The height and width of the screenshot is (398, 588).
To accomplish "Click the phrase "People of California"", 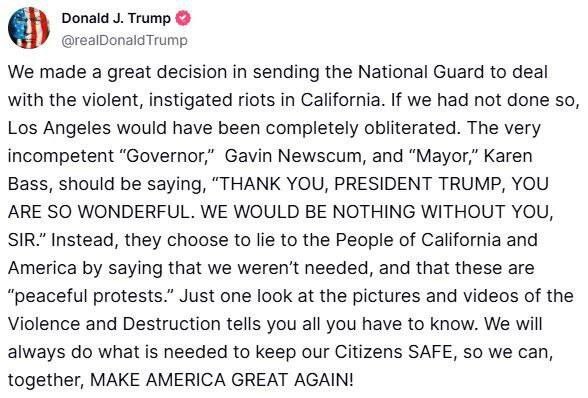I will pyautogui.click(x=418, y=240).
